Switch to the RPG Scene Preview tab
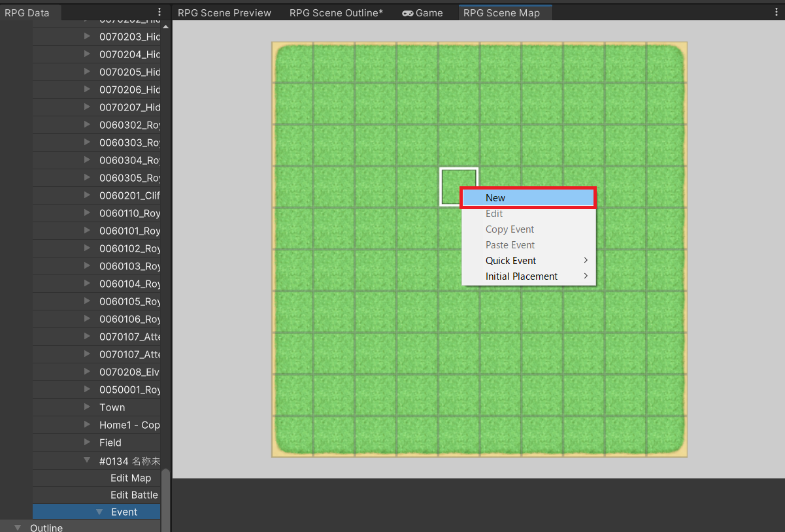 [x=224, y=13]
